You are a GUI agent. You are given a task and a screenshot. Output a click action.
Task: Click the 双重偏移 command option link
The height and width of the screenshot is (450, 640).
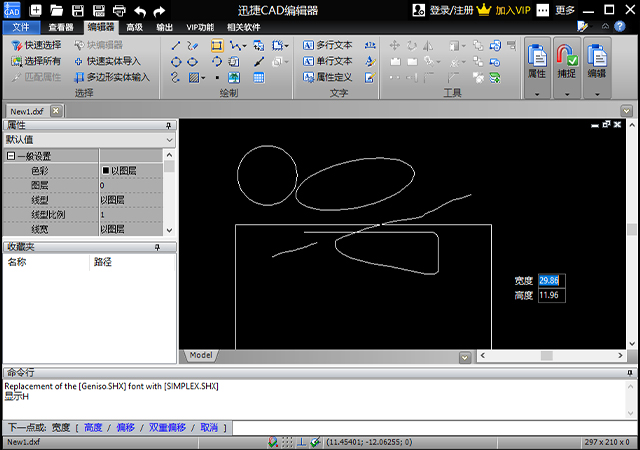(x=167, y=428)
